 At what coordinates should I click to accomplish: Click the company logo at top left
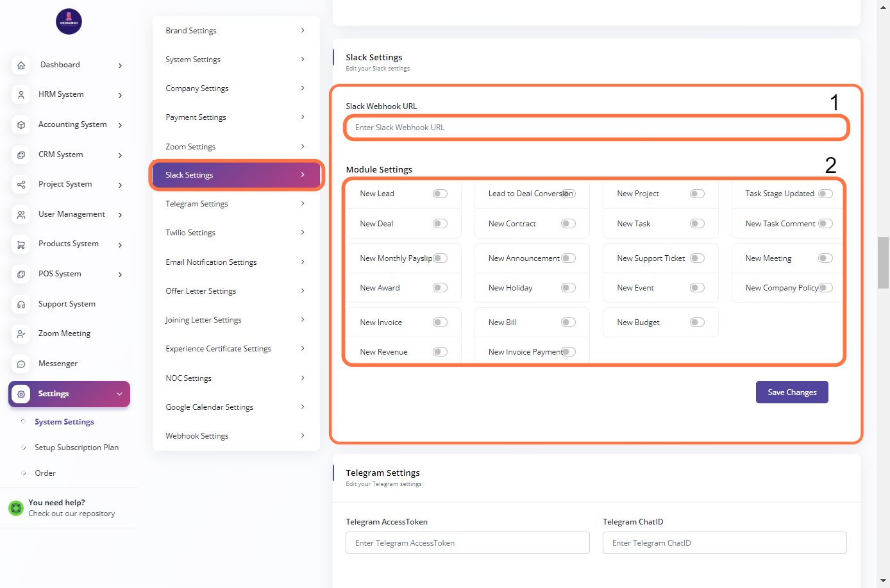pos(69,22)
